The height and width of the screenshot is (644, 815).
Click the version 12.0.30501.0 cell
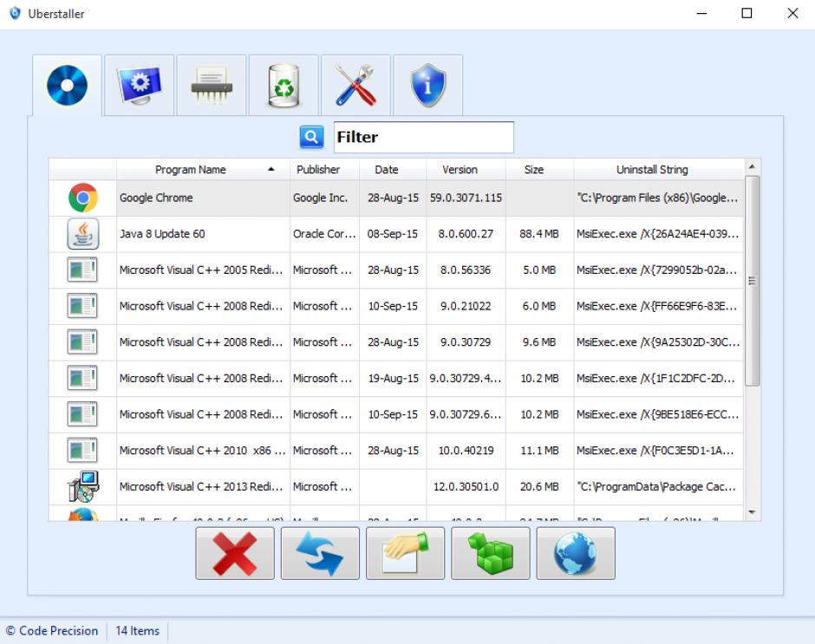[x=466, y=486]
